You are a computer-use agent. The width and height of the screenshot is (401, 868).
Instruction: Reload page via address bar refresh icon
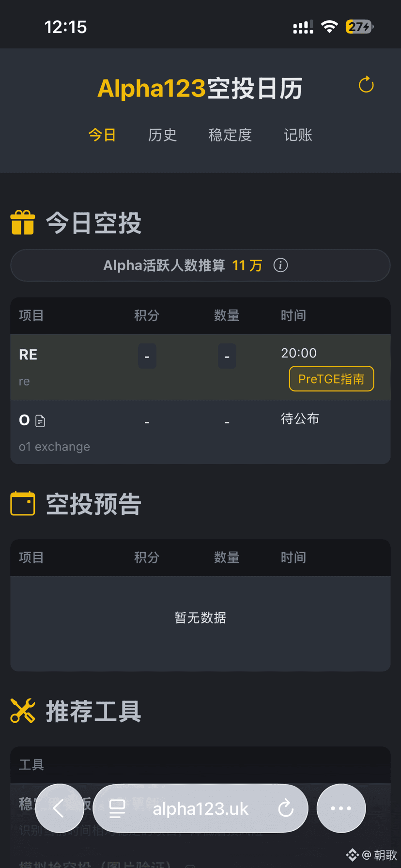pyautogui.click(x=286, y=808)
